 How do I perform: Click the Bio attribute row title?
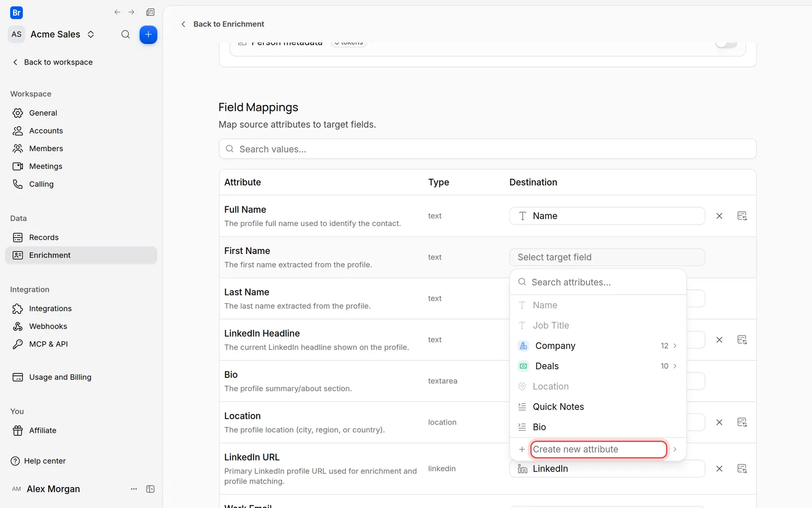pos(231,374)
